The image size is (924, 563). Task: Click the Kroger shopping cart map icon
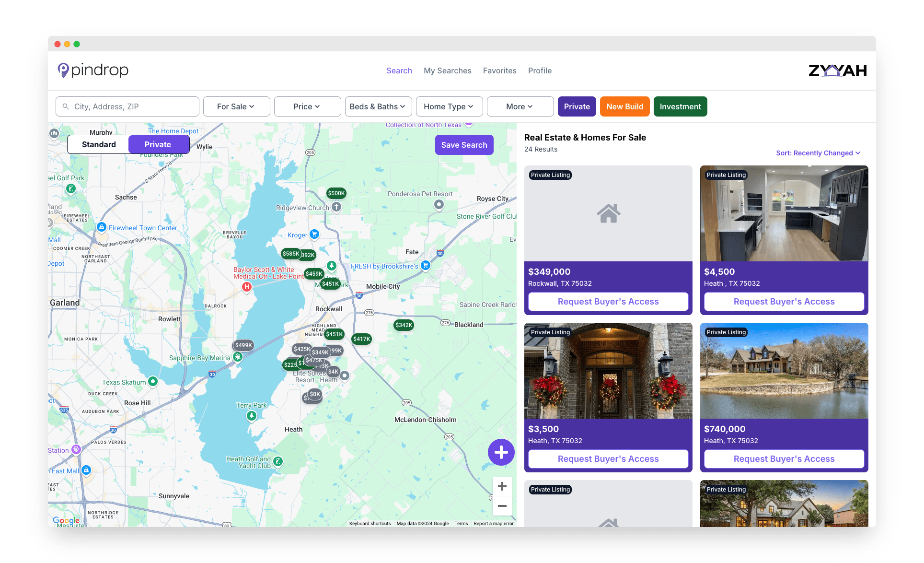314,234
